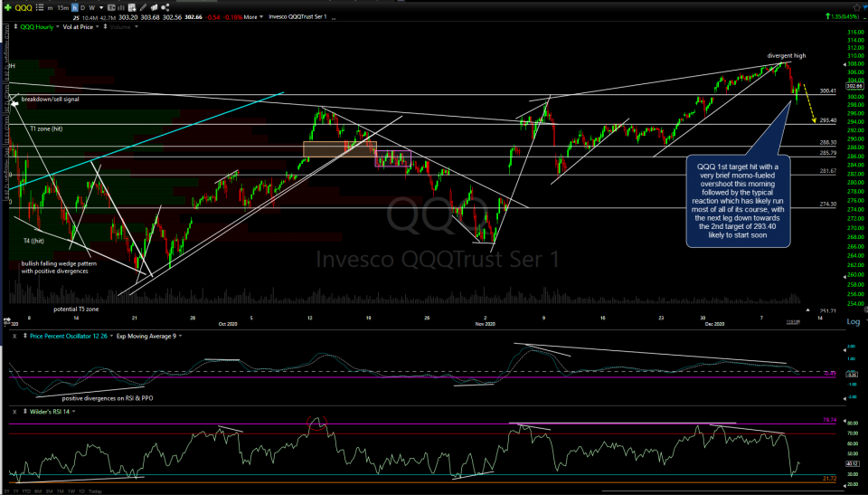
Task: Click the share chart icon
Action: [x=165, y=8]
